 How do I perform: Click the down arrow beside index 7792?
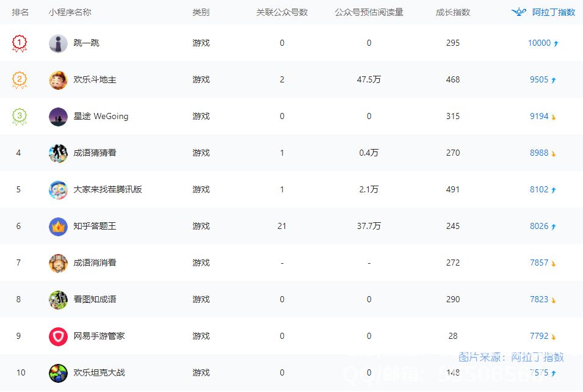554,336
